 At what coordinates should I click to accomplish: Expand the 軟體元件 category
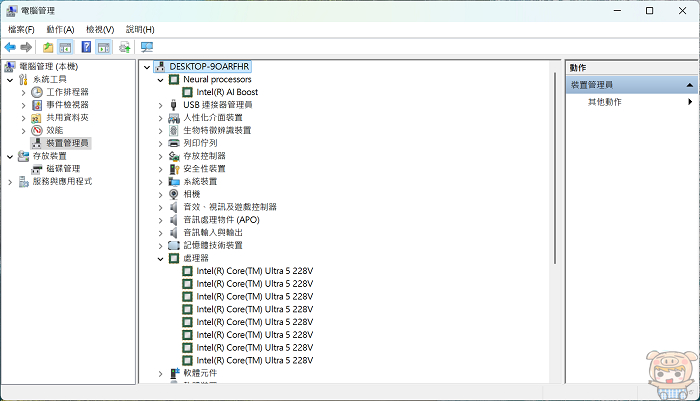pos(160,374)
